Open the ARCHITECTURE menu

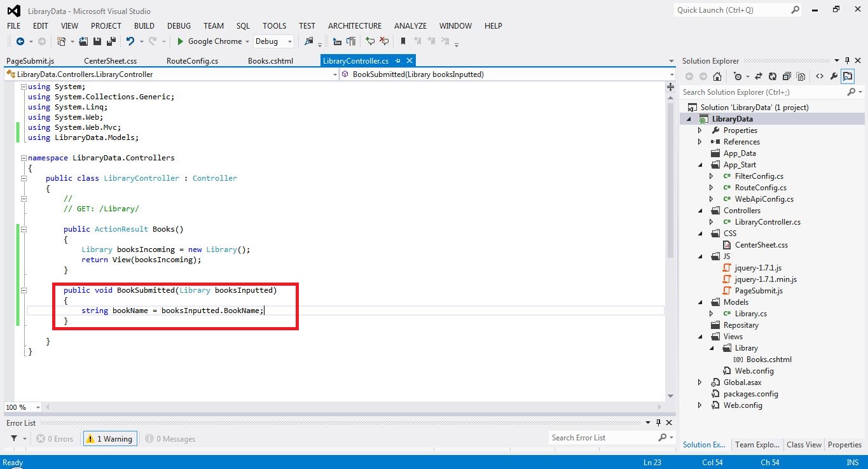tap(355, 26)
